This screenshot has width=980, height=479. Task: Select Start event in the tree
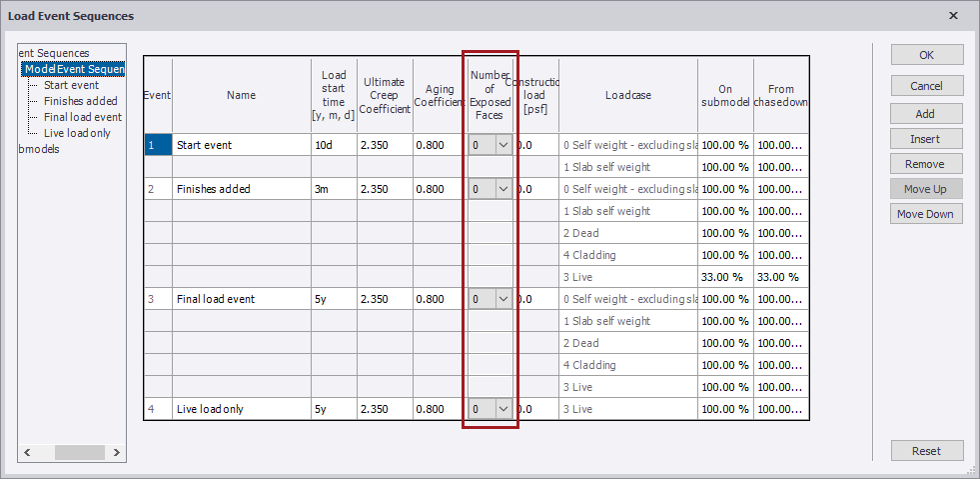pyautogui.click(x=71, y=85)
